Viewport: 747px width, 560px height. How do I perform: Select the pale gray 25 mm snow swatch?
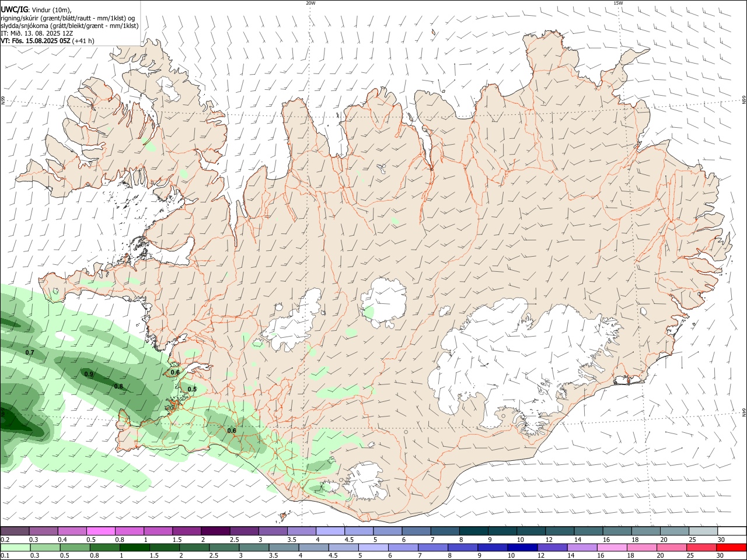tap(704, 531)
